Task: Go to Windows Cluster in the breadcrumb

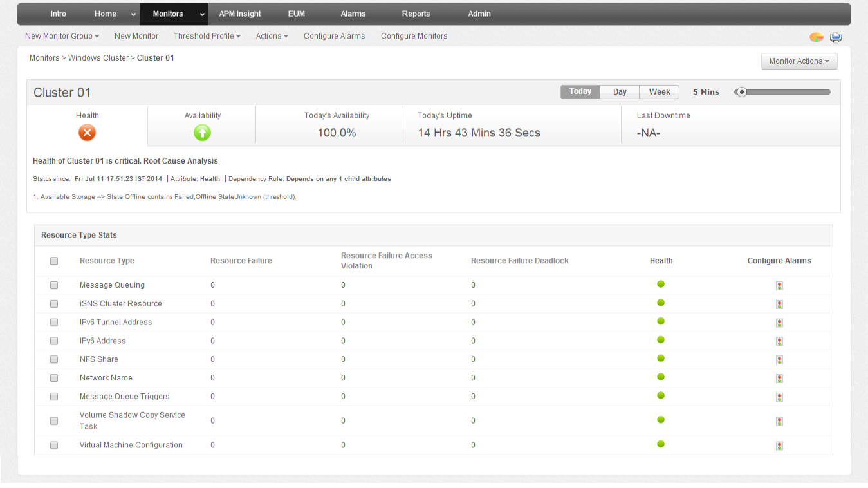Action: (x=98, y=58)
